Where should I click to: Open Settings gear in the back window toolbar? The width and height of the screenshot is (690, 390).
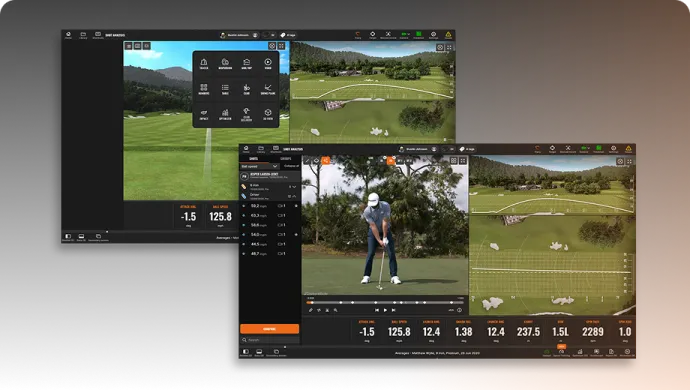coord(433,35)
